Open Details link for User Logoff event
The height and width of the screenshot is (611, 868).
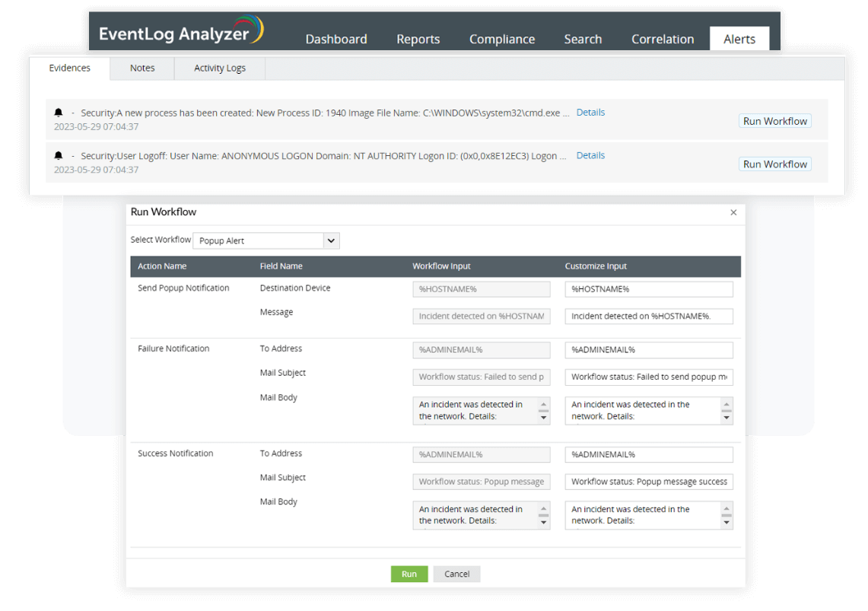pyautogui.click(x=590, y=155)
